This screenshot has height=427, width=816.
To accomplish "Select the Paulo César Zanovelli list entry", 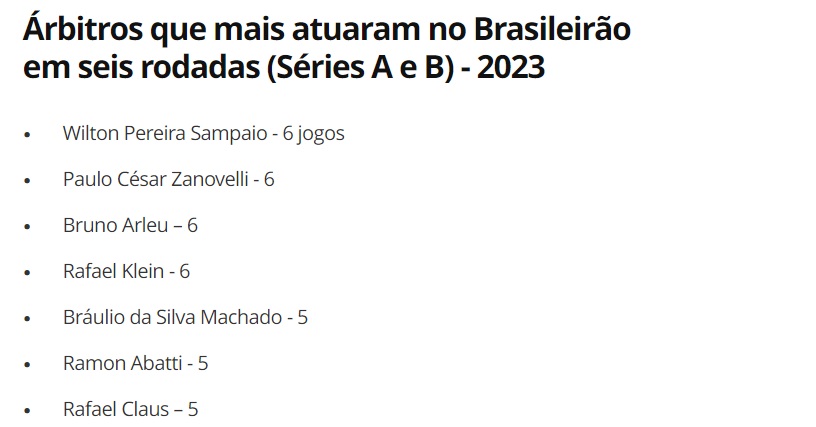I will click(169, 179).
